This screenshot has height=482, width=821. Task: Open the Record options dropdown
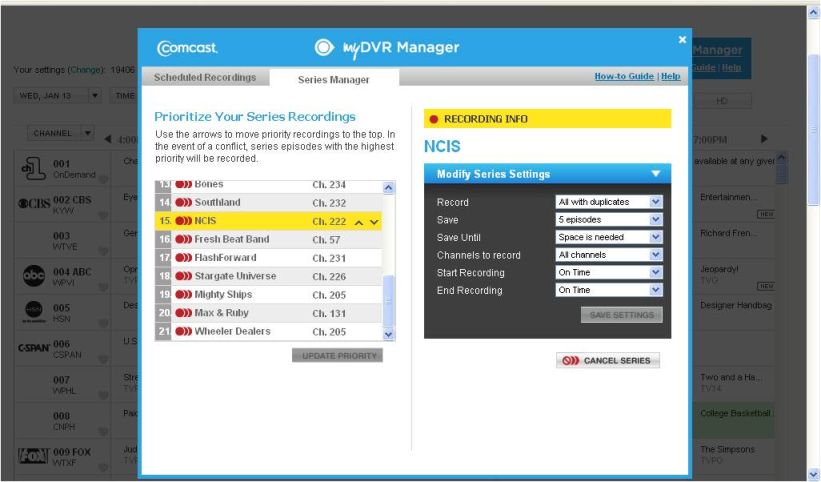[609, 202]
